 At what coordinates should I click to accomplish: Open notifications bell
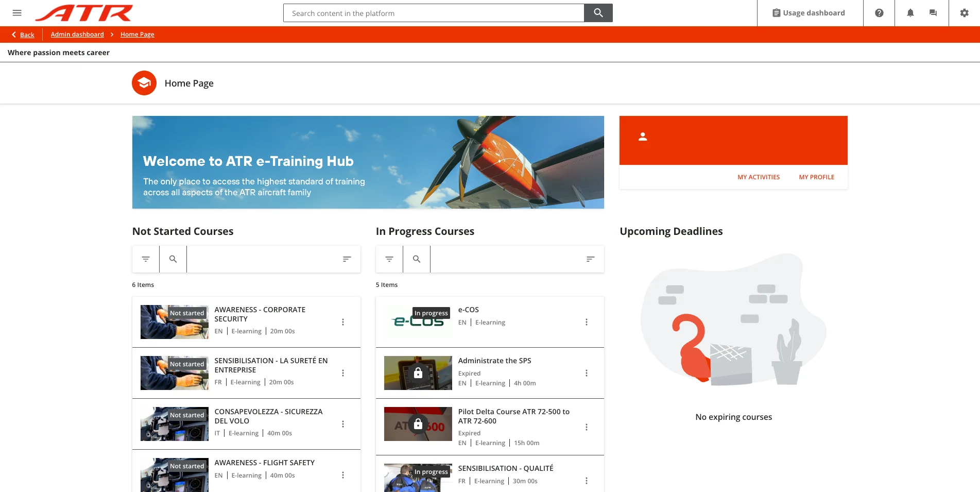[x=910, y=13]
